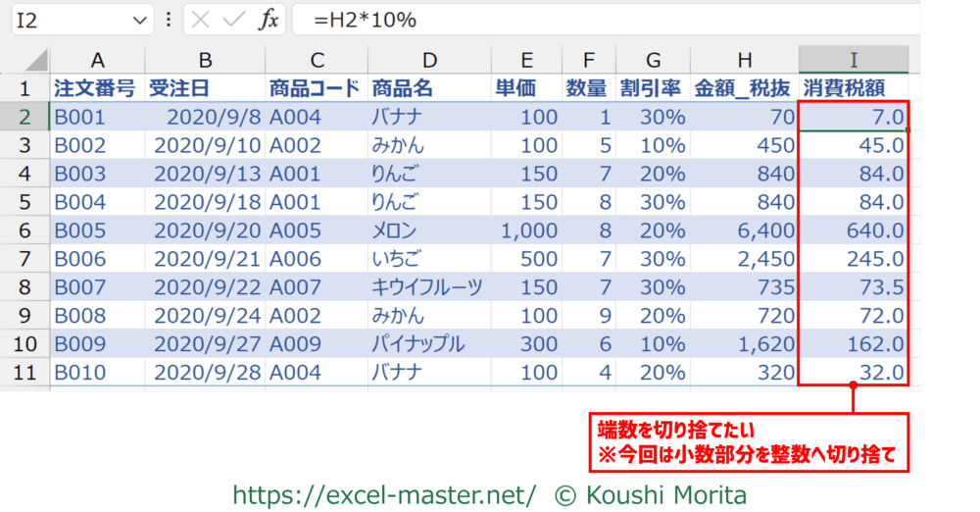
Task: Select row 8 header
Action: [24, 287]
